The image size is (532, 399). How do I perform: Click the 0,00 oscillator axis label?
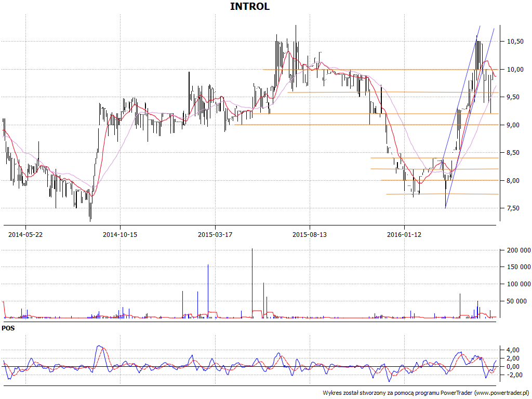pos(513,367)
